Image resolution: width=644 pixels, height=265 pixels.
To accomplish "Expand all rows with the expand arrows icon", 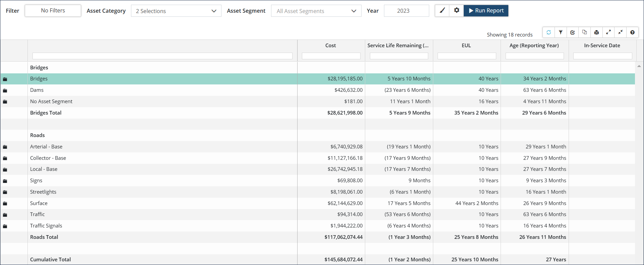I will (608, 32).
